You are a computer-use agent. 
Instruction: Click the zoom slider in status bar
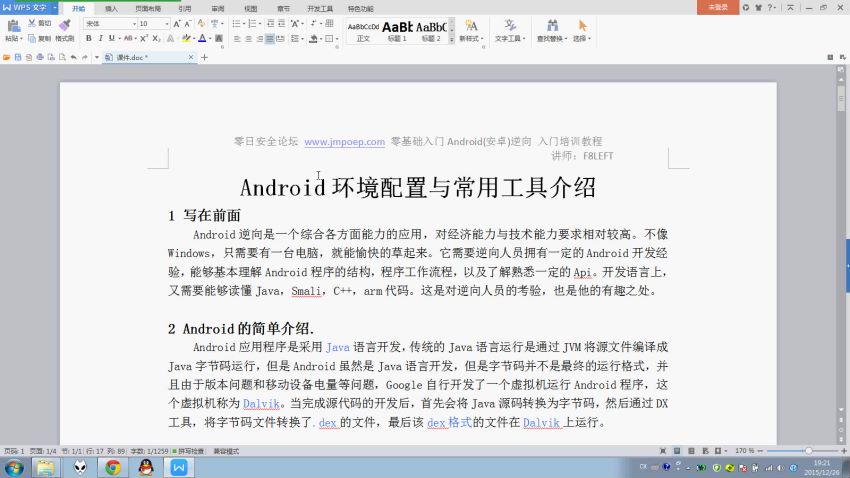808,451
